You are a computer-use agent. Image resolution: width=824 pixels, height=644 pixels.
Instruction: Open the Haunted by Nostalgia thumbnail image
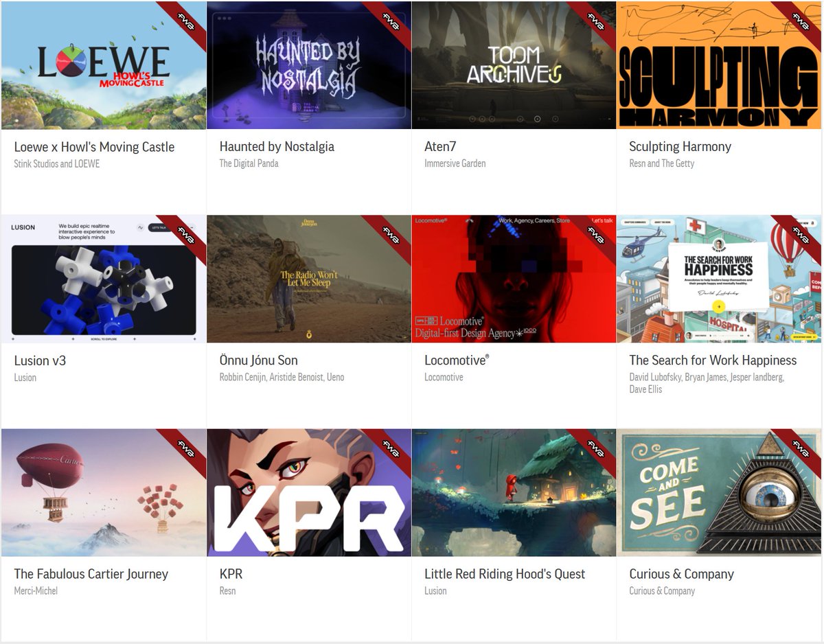309,65
